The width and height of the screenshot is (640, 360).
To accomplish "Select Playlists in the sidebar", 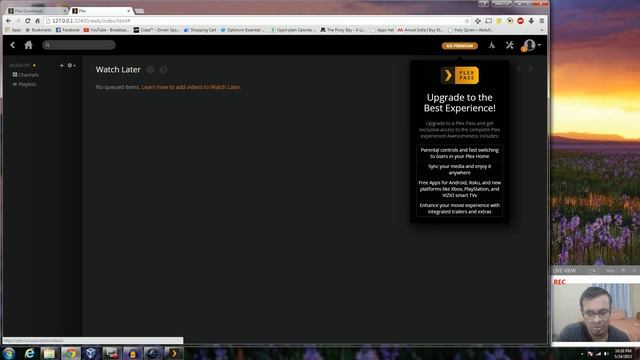I will (24, 84).
